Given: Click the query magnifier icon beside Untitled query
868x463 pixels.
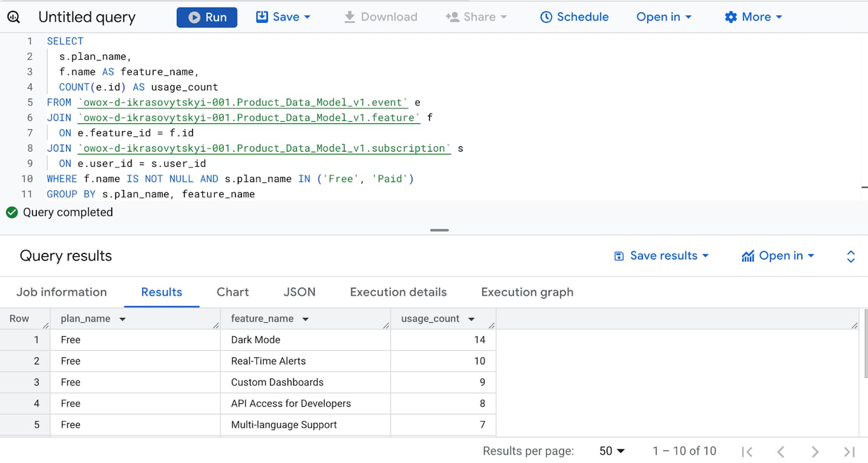Looking at the screenshot, I should 13,17.
